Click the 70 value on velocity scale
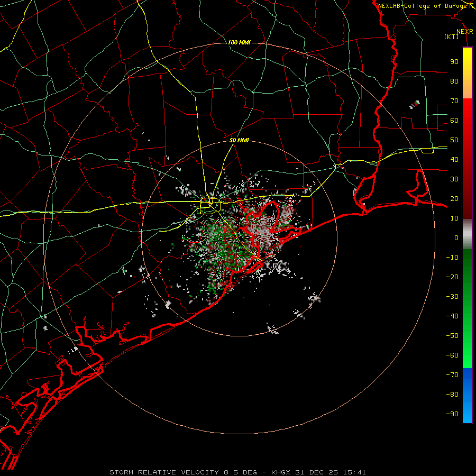476x476 pixels. (454, 101)
